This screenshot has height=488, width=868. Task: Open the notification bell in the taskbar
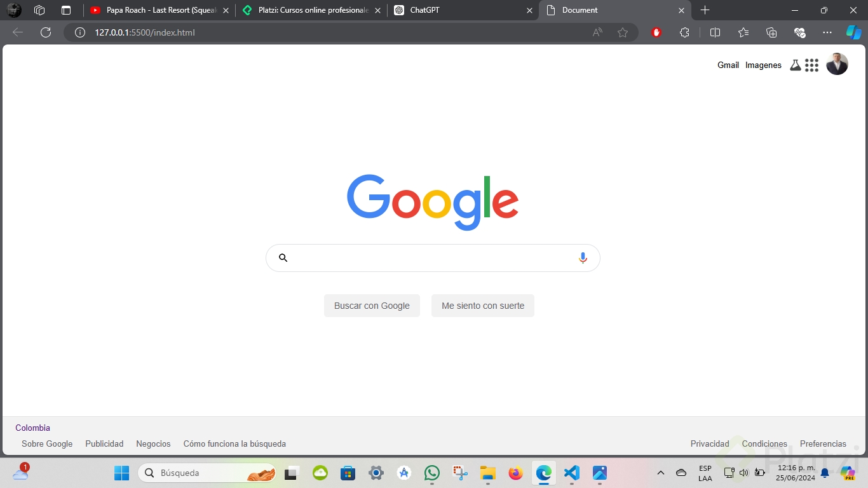pos(825,473)
